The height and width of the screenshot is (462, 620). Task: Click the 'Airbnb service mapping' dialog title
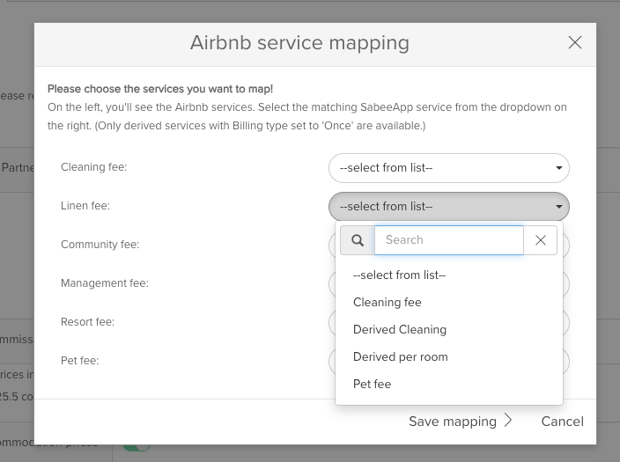[300, 43]
